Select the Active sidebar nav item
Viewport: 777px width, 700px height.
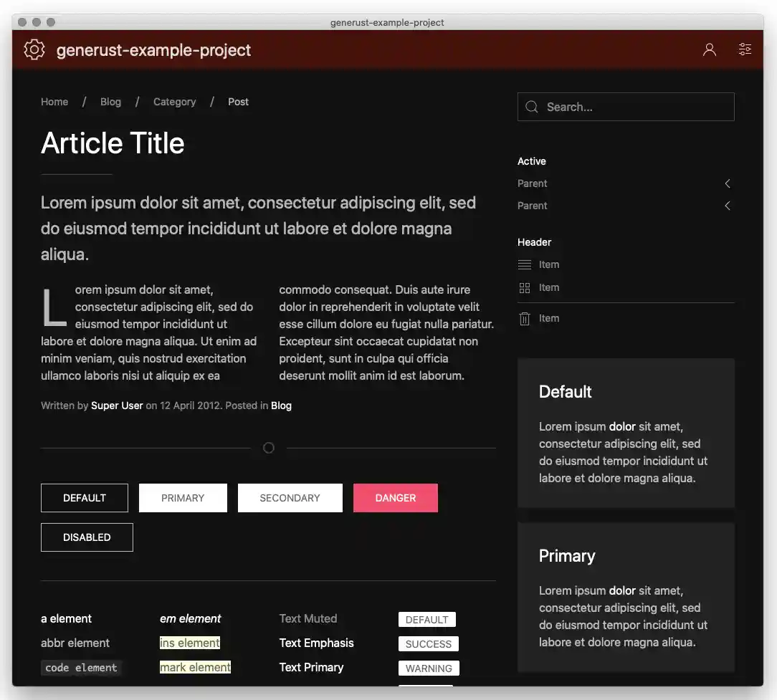(x=532, y=161)
